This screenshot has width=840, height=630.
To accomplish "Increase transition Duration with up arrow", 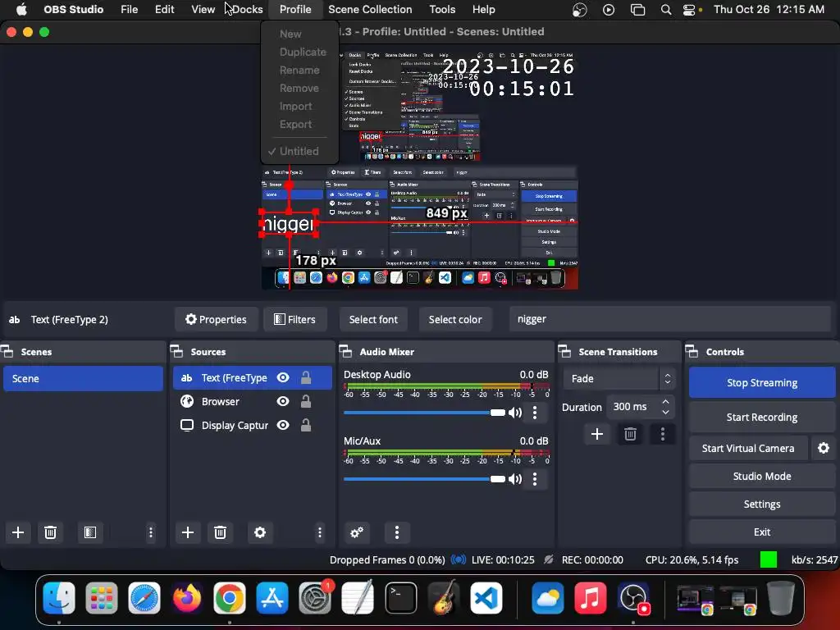I will tap(665, 401).
